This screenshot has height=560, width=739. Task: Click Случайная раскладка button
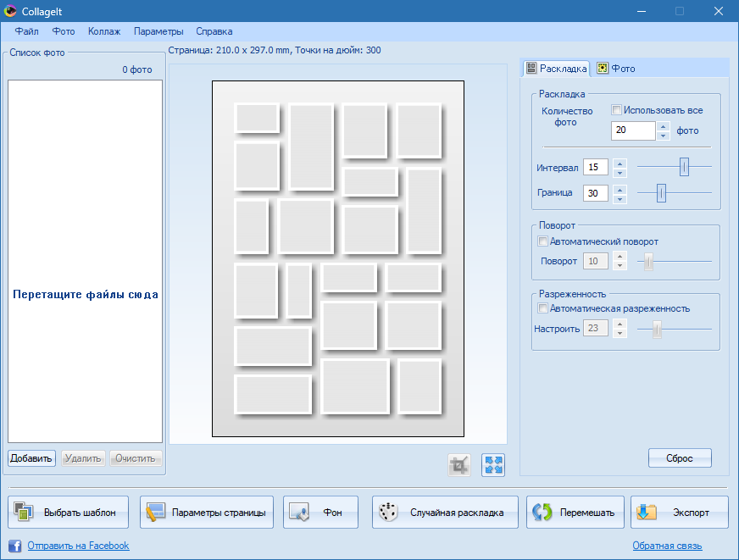coord(445,512)
